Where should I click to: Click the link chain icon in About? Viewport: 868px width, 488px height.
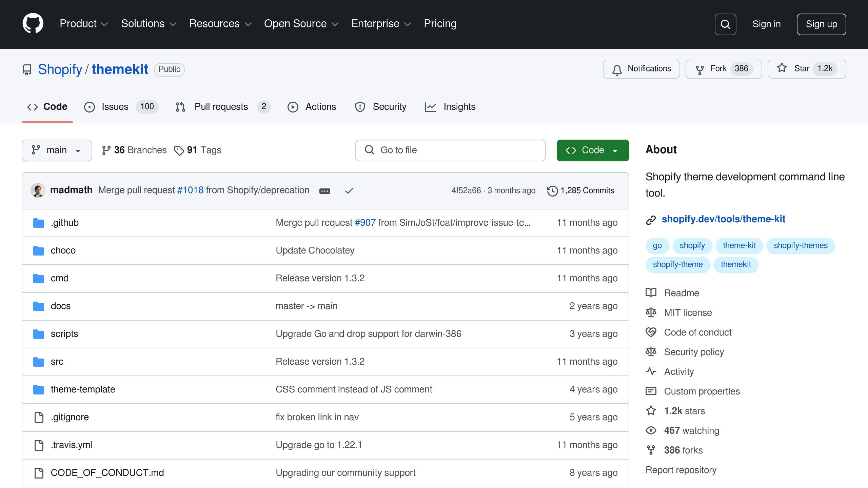coord(651,220)
